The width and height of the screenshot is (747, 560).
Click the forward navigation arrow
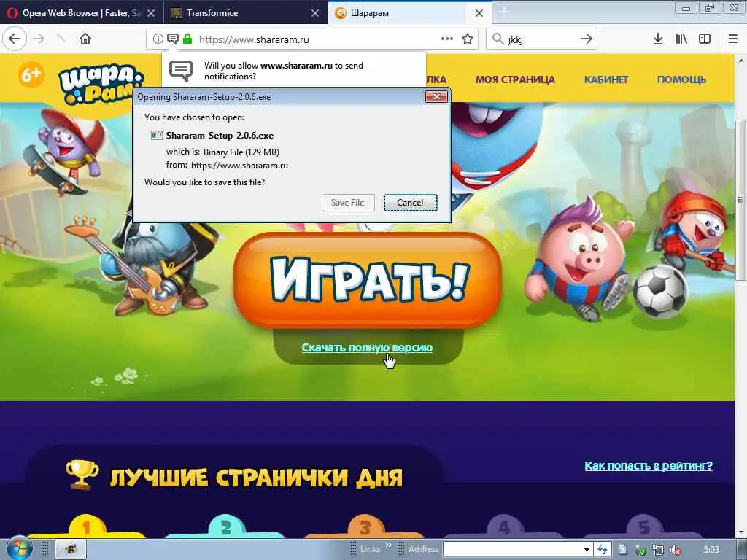[x=39, y=39]
